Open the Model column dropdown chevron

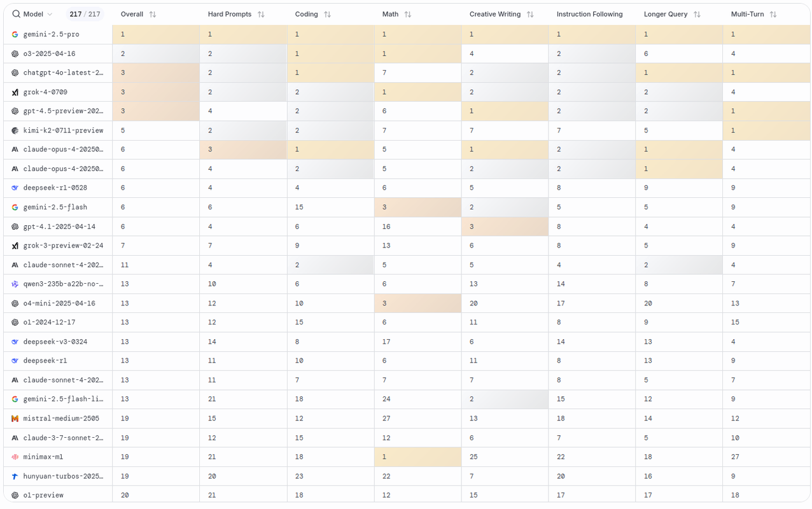50,14
